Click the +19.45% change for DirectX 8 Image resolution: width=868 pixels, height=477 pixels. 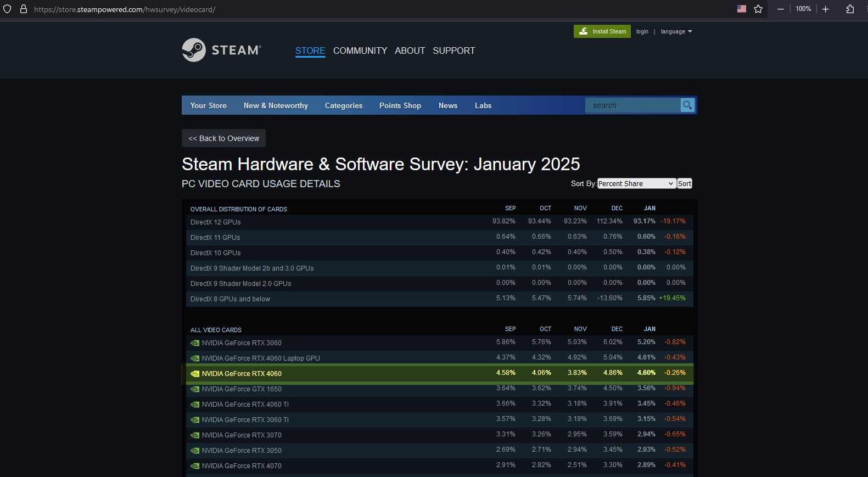673,298
